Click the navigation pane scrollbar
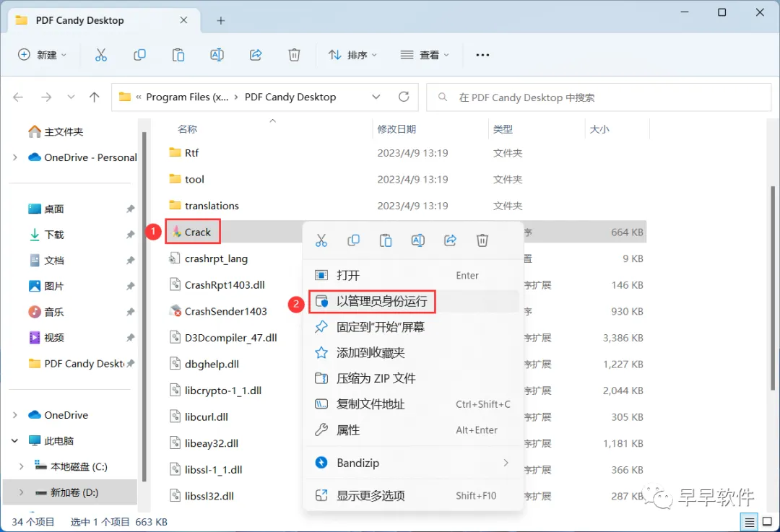This screenshot has width=780, height=532. click(144, 307)
